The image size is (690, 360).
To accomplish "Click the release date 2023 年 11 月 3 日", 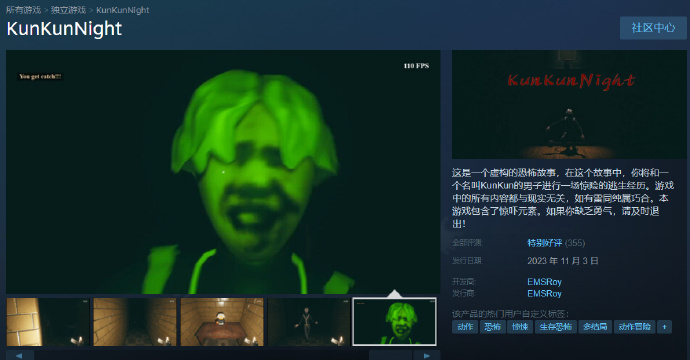I will (x=563, y=261).
